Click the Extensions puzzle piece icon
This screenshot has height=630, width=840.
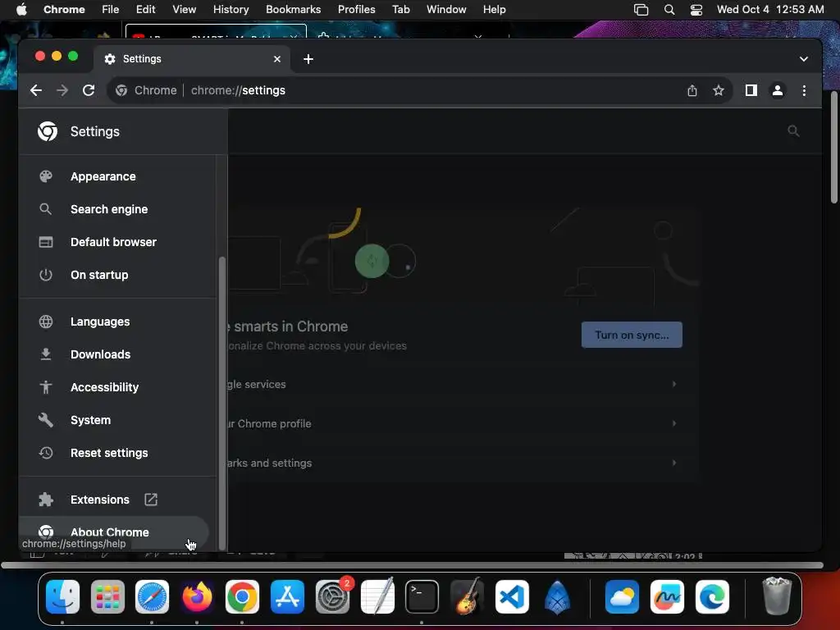point(46,500)
